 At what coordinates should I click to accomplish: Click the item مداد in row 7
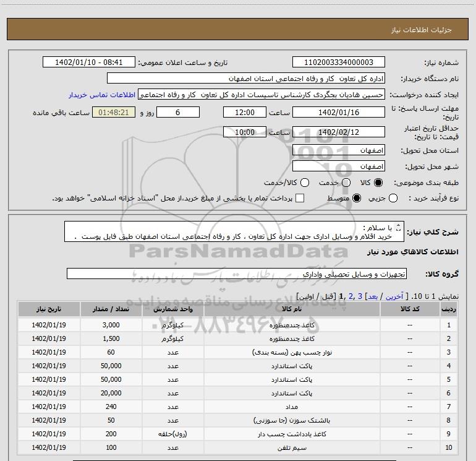[292, 407]
